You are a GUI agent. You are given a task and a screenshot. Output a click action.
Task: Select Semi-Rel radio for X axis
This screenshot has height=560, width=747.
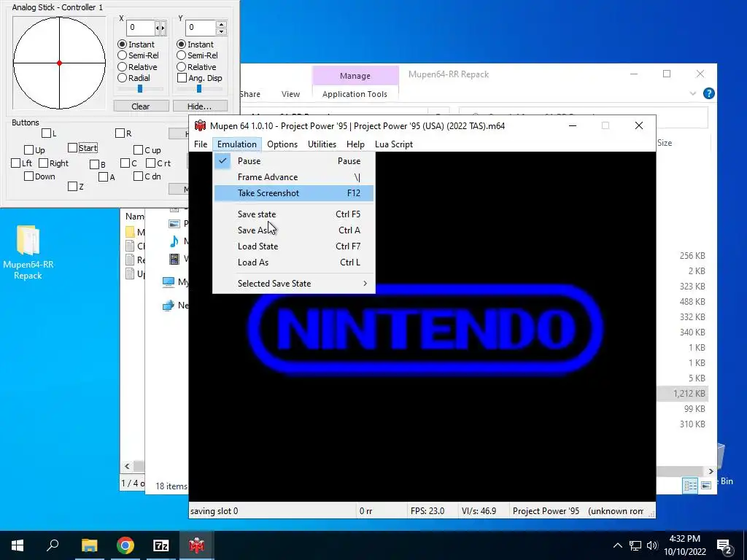(123, 55)
